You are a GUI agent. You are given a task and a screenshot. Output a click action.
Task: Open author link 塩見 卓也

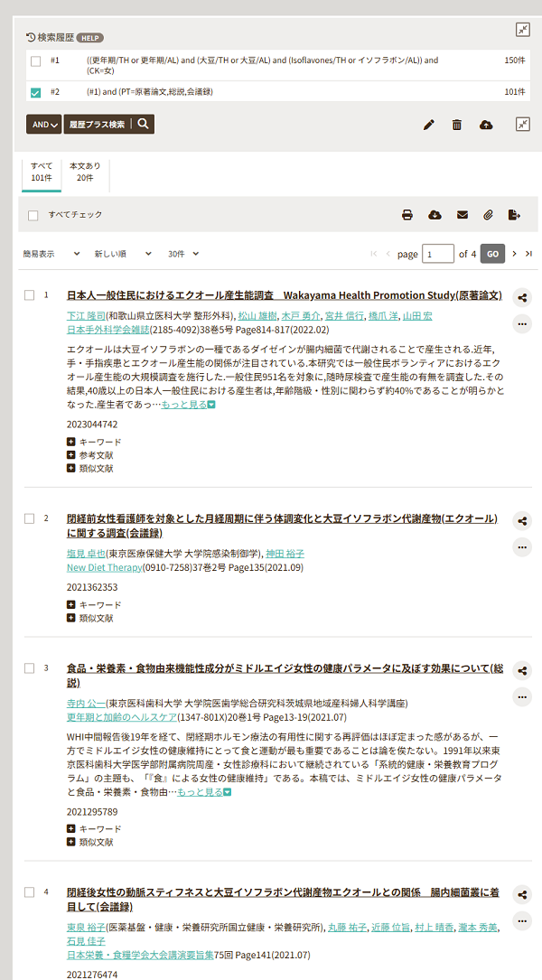click(87, 553)
